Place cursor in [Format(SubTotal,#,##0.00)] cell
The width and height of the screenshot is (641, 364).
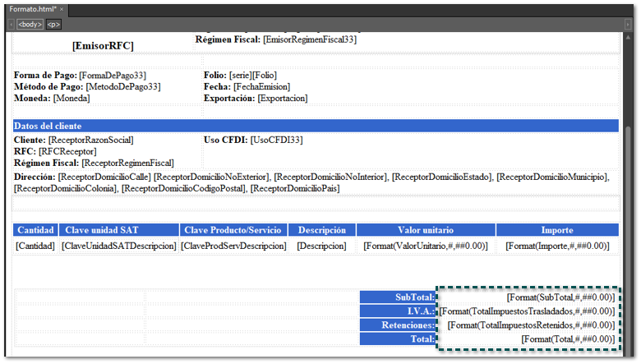560,297
